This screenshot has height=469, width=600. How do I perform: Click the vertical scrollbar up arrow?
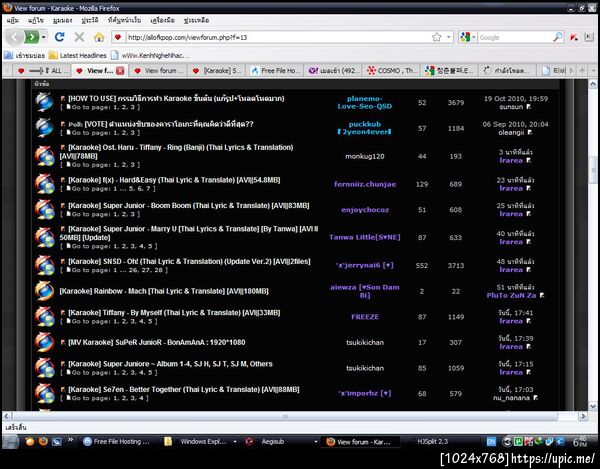593,84
